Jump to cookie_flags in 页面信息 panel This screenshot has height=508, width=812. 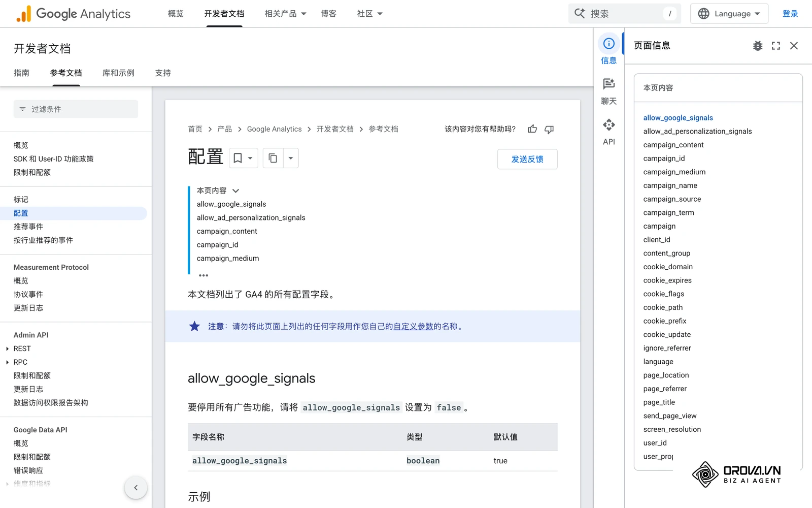pos(663,294)
